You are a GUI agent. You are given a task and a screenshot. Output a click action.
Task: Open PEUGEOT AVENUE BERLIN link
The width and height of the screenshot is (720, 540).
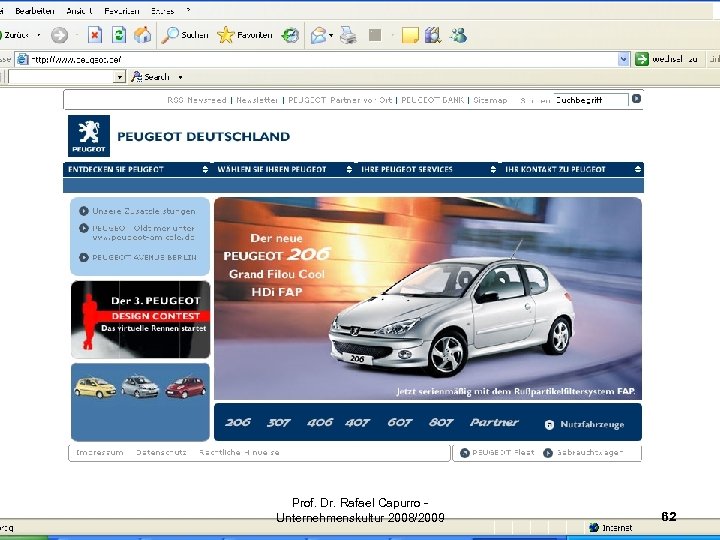tap(144, 258)
